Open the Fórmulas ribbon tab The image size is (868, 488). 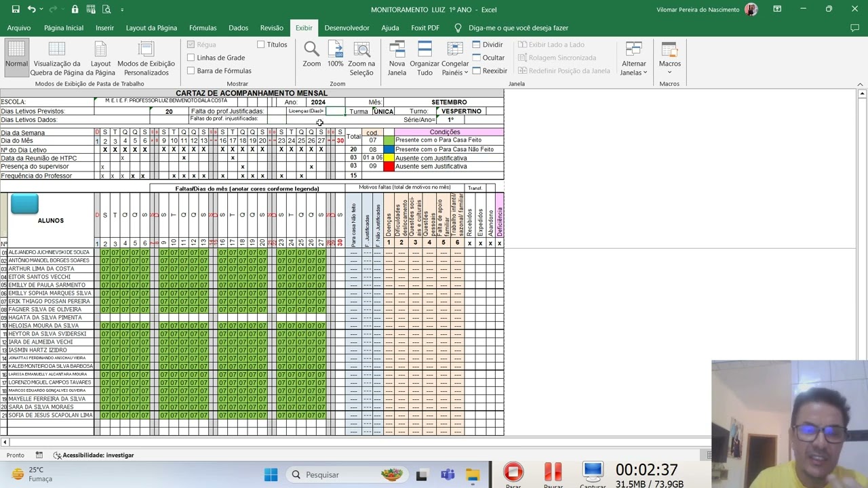point(203,28)
